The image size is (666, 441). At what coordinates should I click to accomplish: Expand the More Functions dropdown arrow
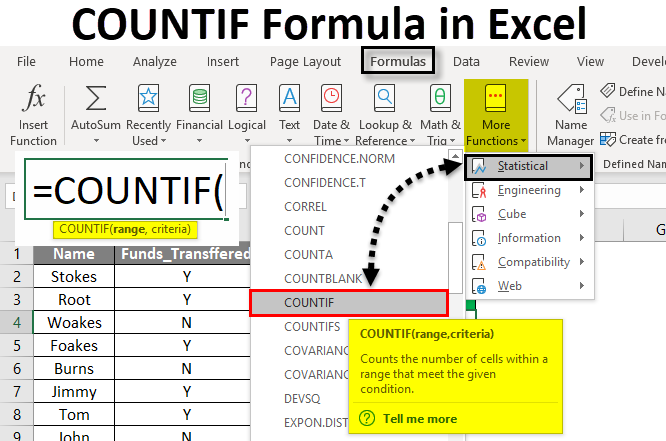[523, 141]
